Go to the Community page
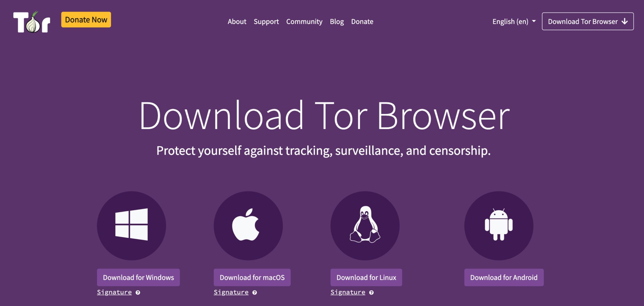644x306 pixels. pyautogui.click(x=304, y=21)
